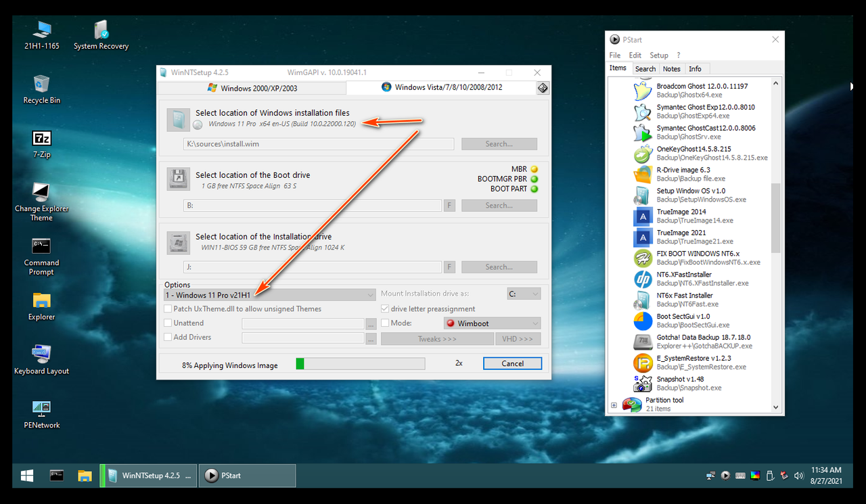
Task: Open Windows 11 Pro v21H1 edition dropdown
Action: (270, 295)
